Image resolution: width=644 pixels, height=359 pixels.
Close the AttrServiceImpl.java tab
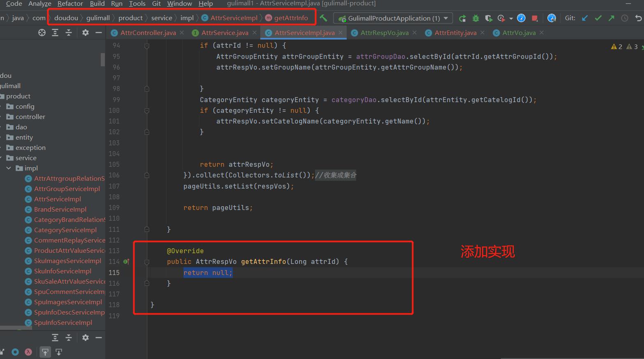(341, 33)
